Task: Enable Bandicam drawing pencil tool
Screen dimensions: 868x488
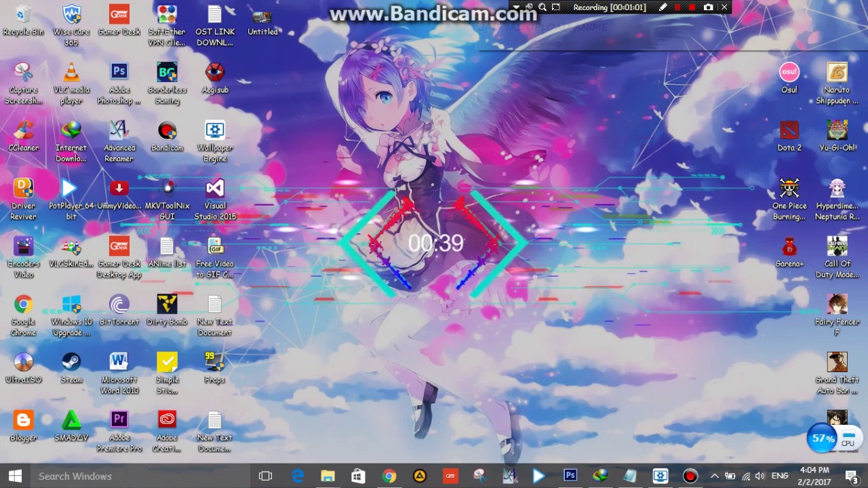Action: coord(662,7)
